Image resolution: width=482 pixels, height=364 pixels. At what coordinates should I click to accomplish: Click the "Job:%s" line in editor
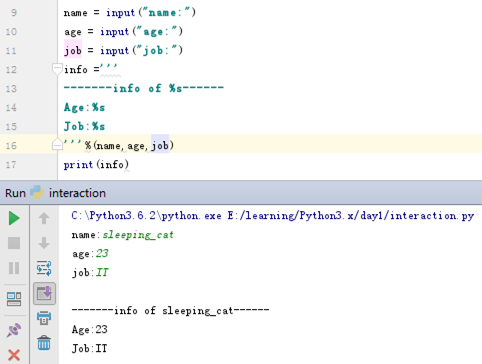point(85,126)
